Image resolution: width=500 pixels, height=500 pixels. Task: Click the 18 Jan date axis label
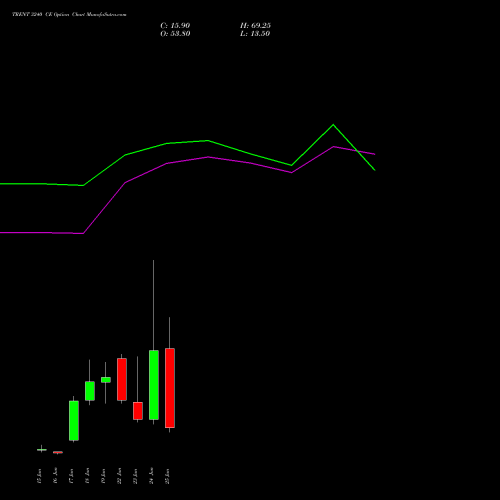pos(87,476)
